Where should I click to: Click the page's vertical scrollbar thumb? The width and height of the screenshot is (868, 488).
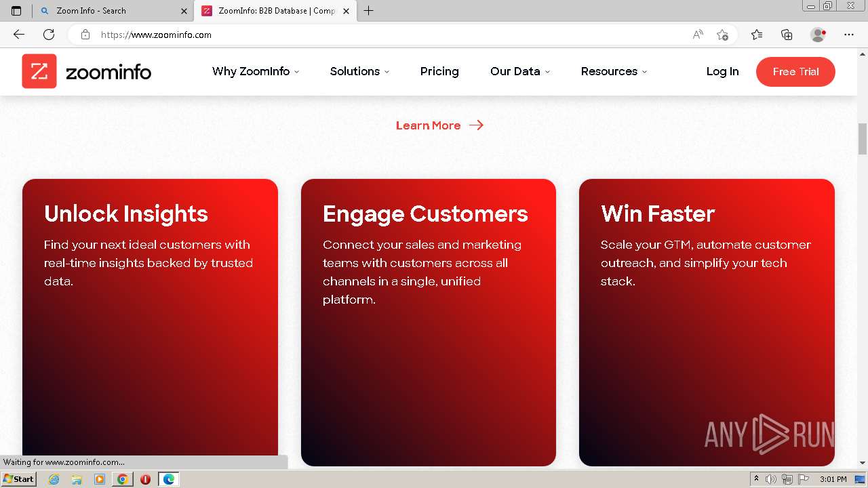863,139
